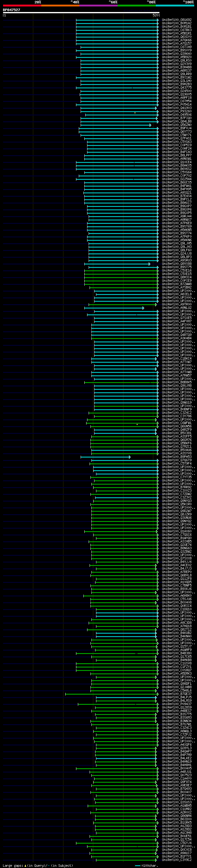This screenshot has height=868, width=197.
Task: Click the Large gaps legend text
Action: (38, 866)
